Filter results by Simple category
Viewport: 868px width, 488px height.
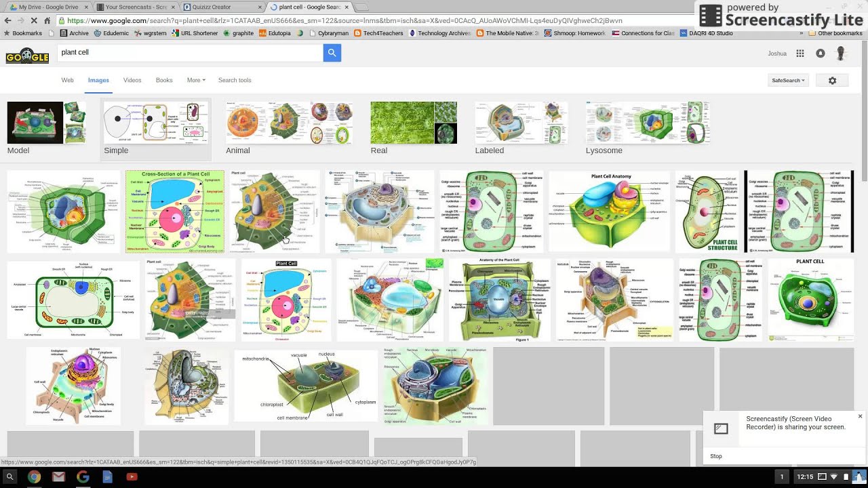(x=156, y=129)
